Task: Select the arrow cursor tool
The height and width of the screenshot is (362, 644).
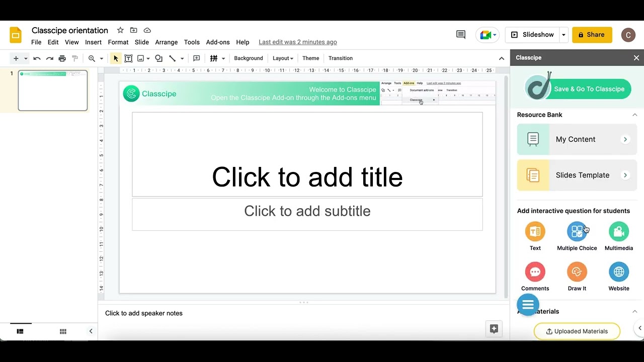Action: coord(116,58)
